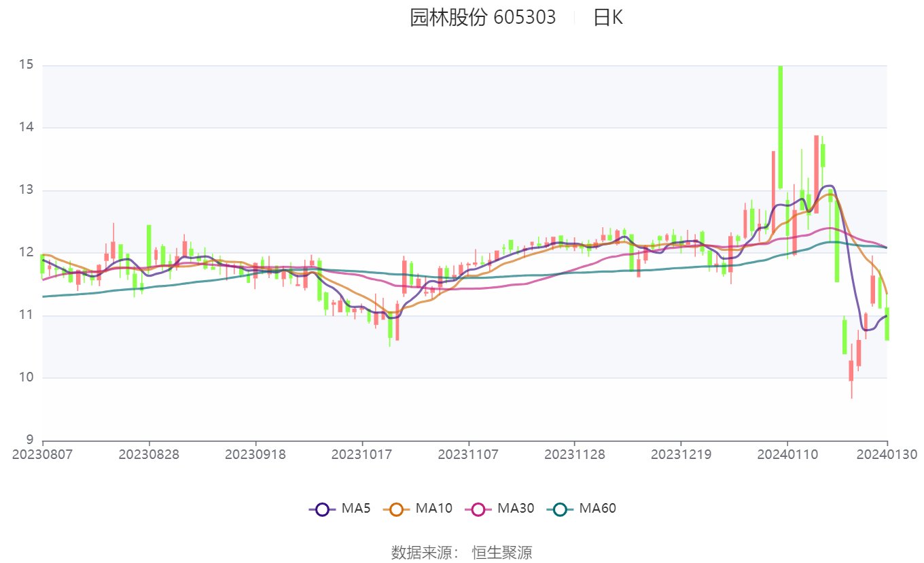Click the tall green candlestick reaching 15

click(x=780, y=127)
